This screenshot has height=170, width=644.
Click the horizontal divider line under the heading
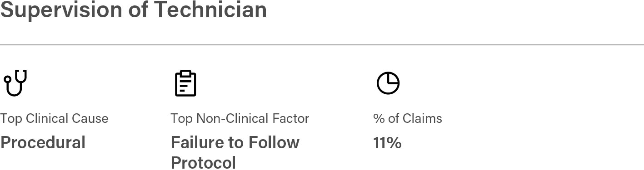pyautogui.click(x=322, y=45)
